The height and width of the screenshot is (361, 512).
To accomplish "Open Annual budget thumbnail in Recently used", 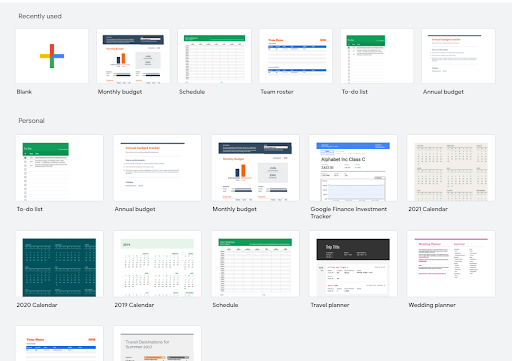I will click(x=458, y=56).
